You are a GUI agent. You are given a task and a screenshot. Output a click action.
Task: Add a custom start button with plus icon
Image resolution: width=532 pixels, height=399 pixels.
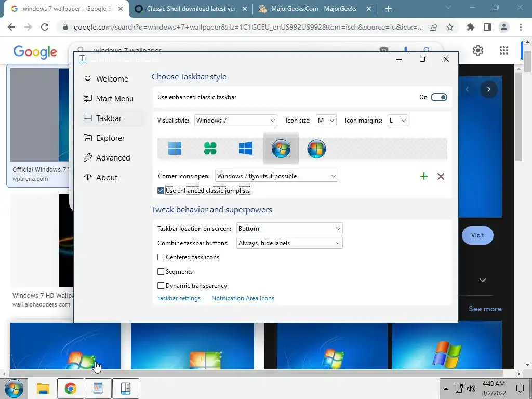(424, 176)
